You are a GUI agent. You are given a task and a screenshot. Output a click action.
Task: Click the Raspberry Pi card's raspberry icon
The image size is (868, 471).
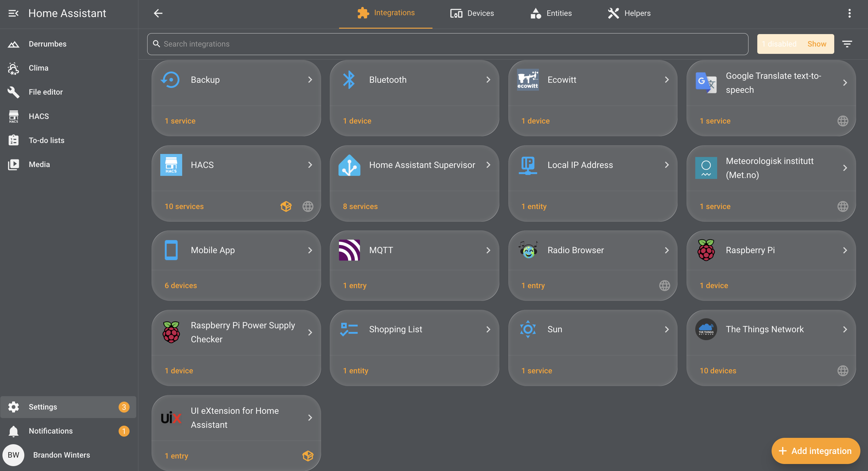click(706, 250)
